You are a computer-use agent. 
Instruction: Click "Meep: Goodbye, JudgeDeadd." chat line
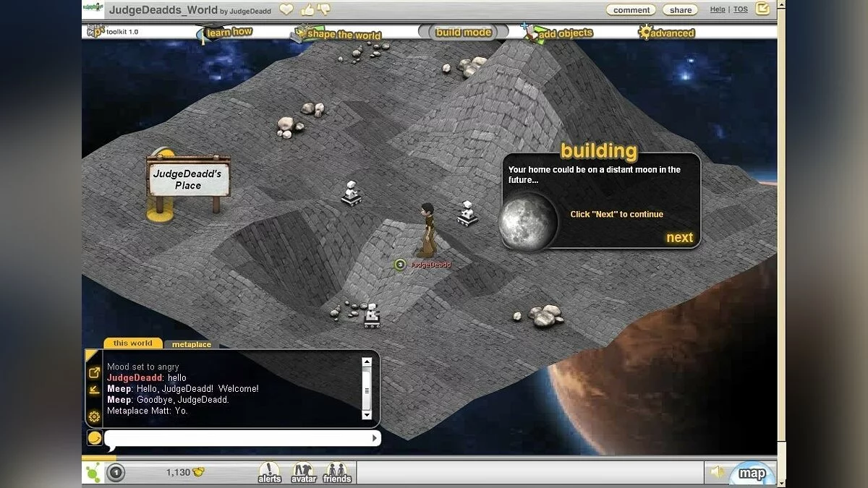(168, 400)
